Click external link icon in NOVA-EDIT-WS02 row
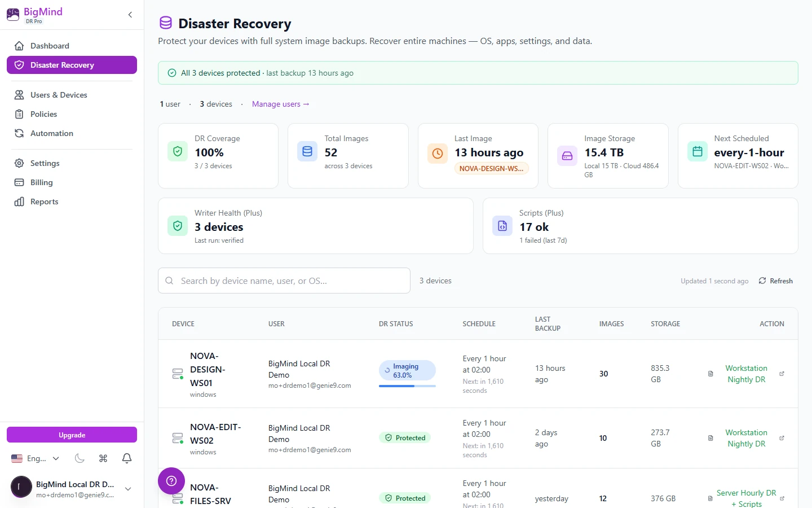The height and width of the screenshot is (508, 812). coord(782,438)
